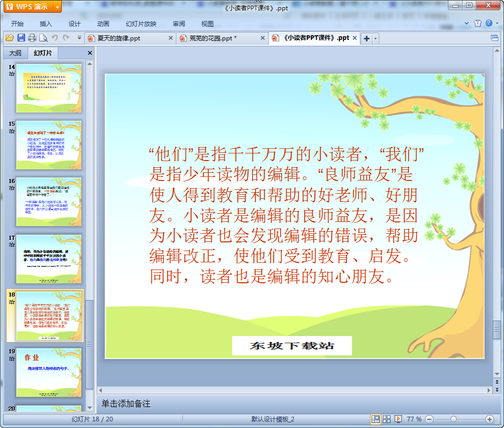Switch to Normal view icon
The height and width of the screenshot is (428, 504).
click(x=375, y=419)
